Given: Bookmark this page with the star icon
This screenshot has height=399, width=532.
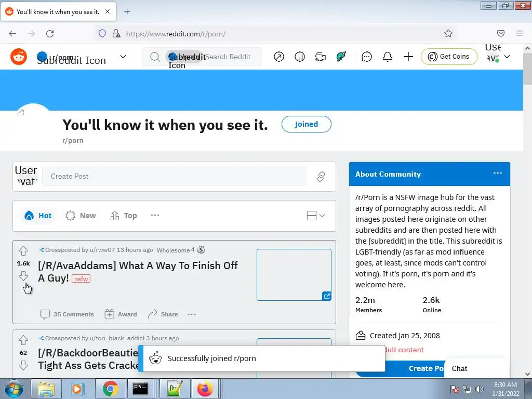Looking at the screenshot, I should (x=448, y=33).
